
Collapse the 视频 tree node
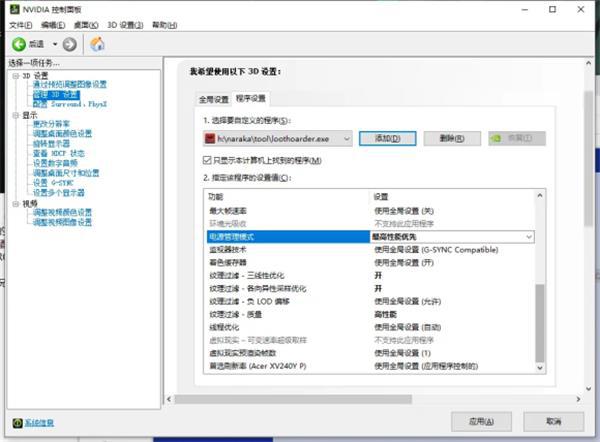pyautogui.click(x=14, y=203)
